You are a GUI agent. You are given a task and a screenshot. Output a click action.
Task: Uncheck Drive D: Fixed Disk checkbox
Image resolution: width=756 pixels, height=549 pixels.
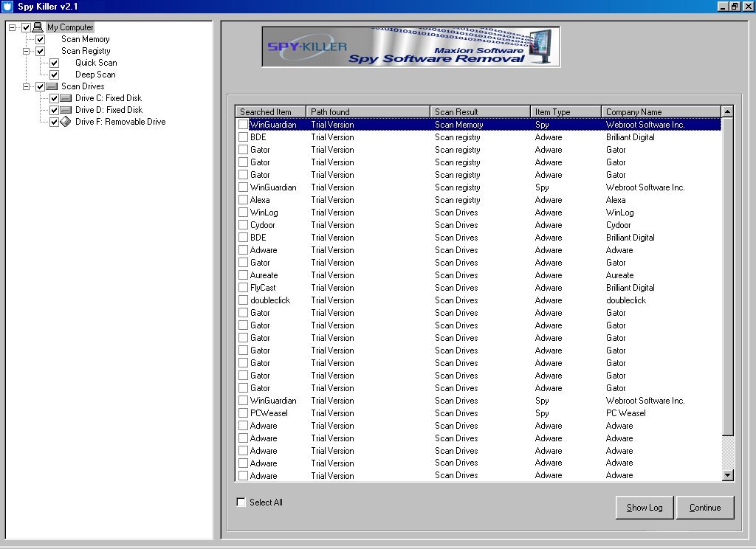[x=55, y=110]
